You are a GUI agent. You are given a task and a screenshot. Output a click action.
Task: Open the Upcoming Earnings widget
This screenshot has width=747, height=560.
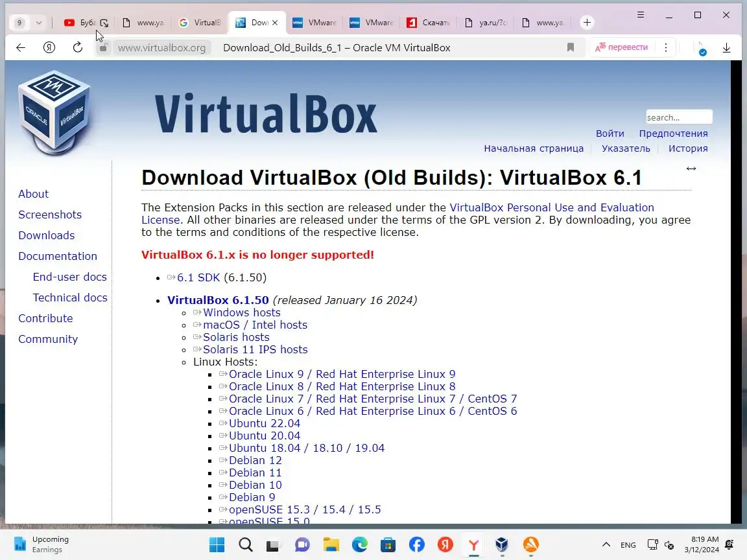point(42,544)
